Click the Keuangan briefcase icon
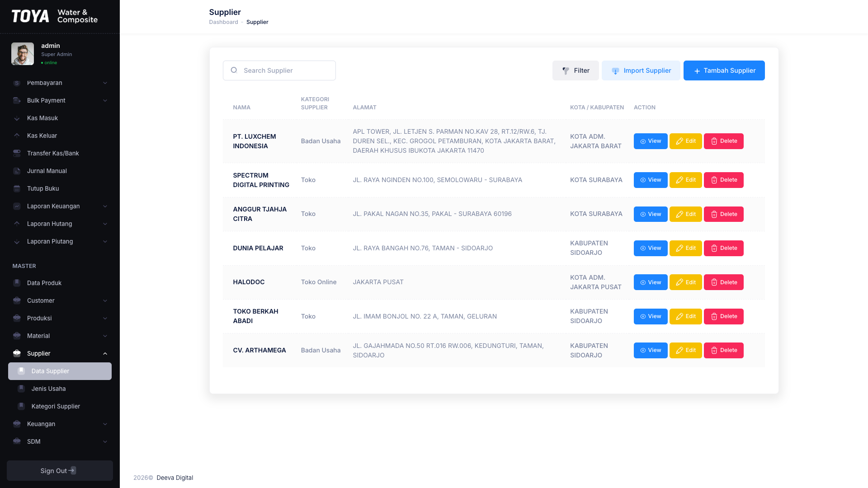Image resolution: width=868 pixels, height=488 pixels. pyautogui.click(x=17, y=424)
